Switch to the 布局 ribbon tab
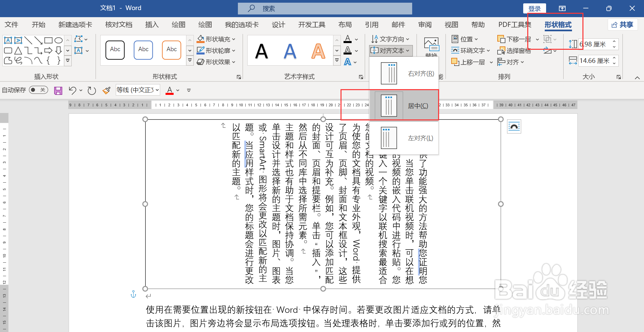This screenshot has height=332, width=644. [345, 25]
